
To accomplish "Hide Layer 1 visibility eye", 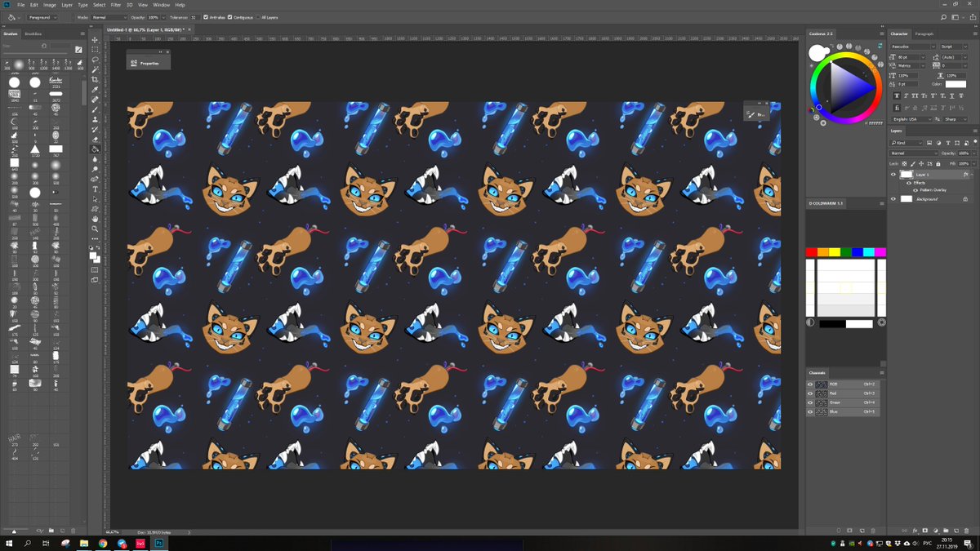I will click(893, 175).
